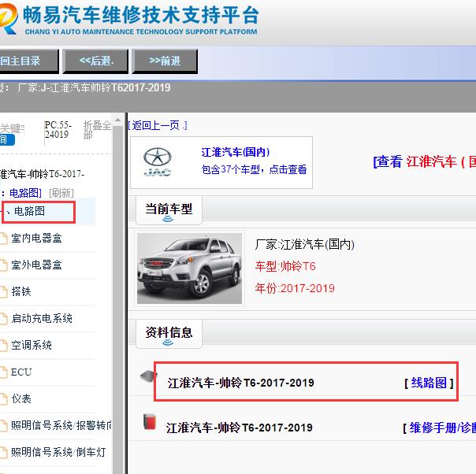Image resolution: width=476 pixels, height=474 pixels.
Task: Open 照明信号系统/倒车灯 tree item
Action: pyautogui.click(x=58, y=452)
